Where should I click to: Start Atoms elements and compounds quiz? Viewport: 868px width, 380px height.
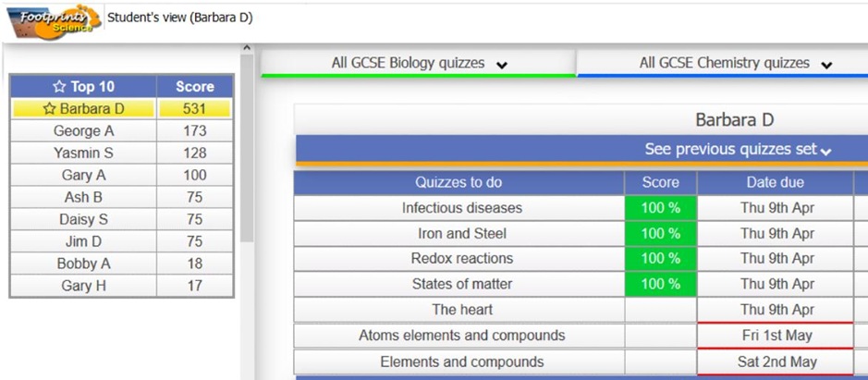coord(461,336)
